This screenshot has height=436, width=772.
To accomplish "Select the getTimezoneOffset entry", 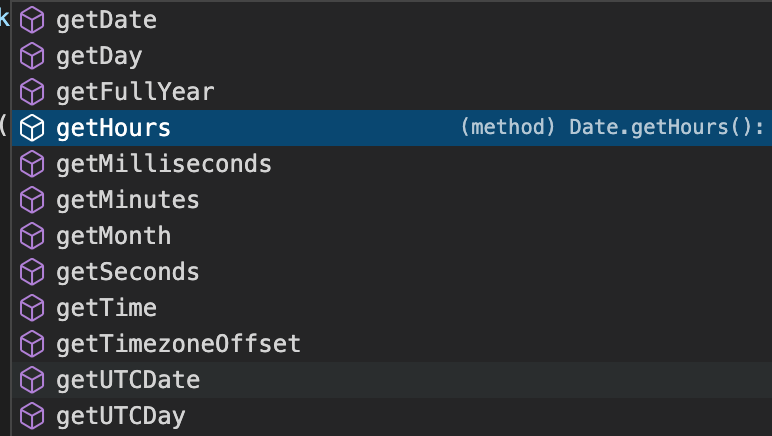I will point(392,343).
